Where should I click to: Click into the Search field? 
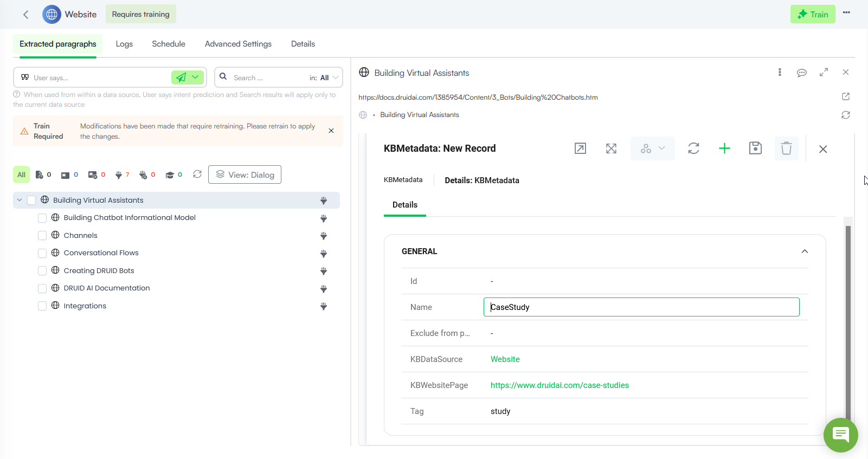tap(268, 77)
